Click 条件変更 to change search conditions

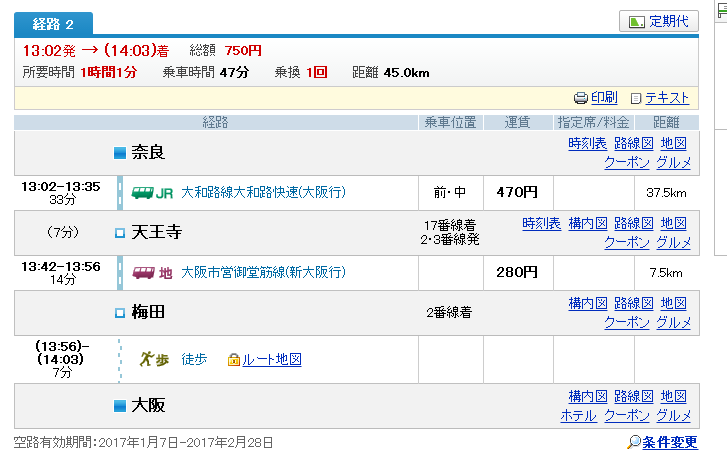(670, 443)
